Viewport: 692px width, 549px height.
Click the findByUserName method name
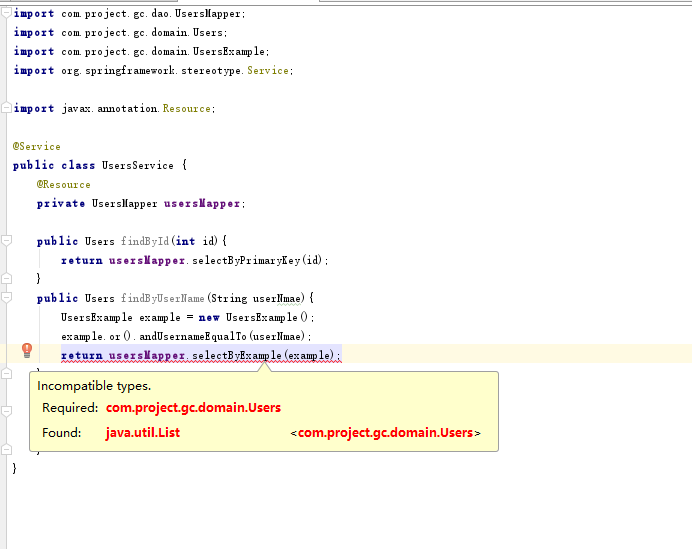click(162, 298)
